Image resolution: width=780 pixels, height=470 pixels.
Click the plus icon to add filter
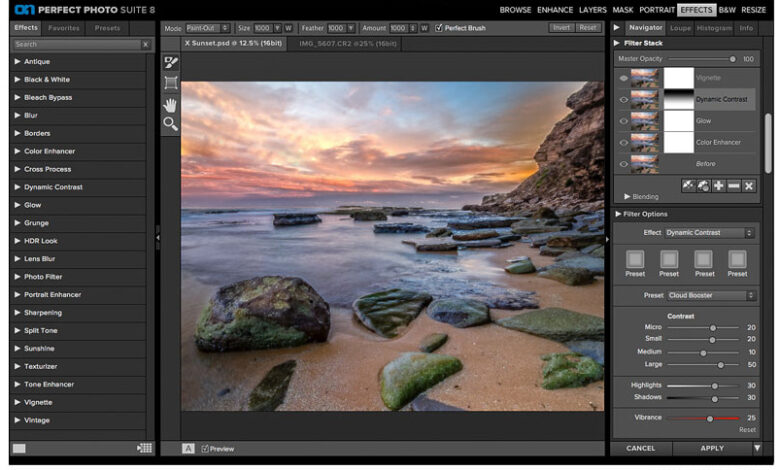[718, 186]
